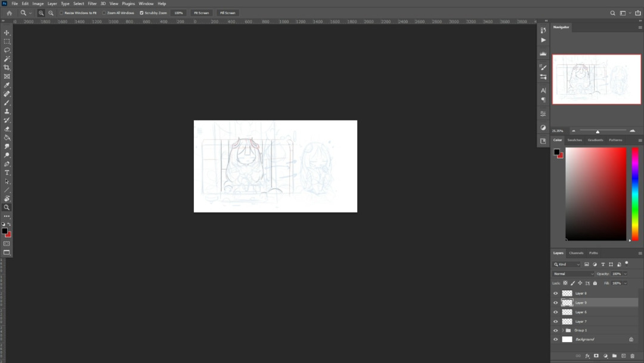Open the Filter menu
644x363 pixels.
(x=92, y=4)
